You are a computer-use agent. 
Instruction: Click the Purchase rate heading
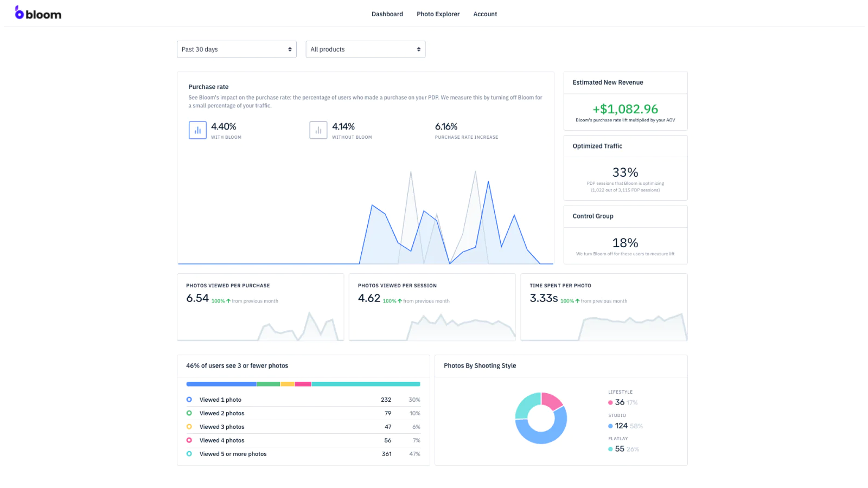pos(208,87)
